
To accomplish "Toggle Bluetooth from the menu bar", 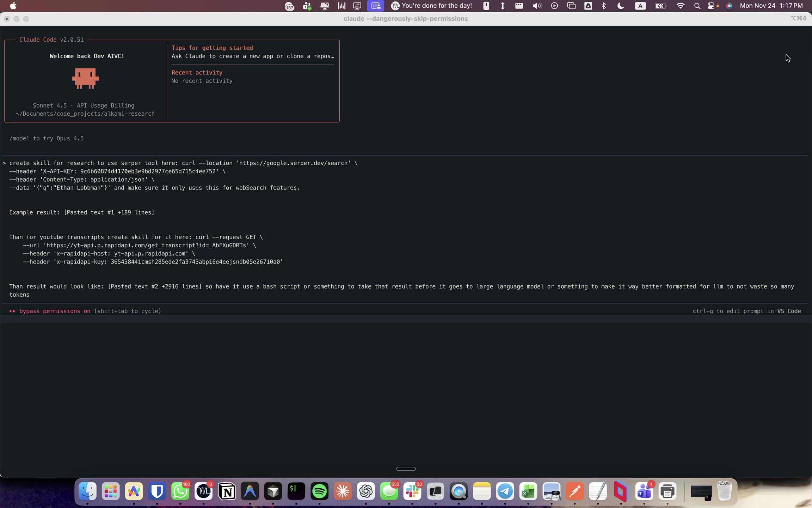I will pos(603,6).
